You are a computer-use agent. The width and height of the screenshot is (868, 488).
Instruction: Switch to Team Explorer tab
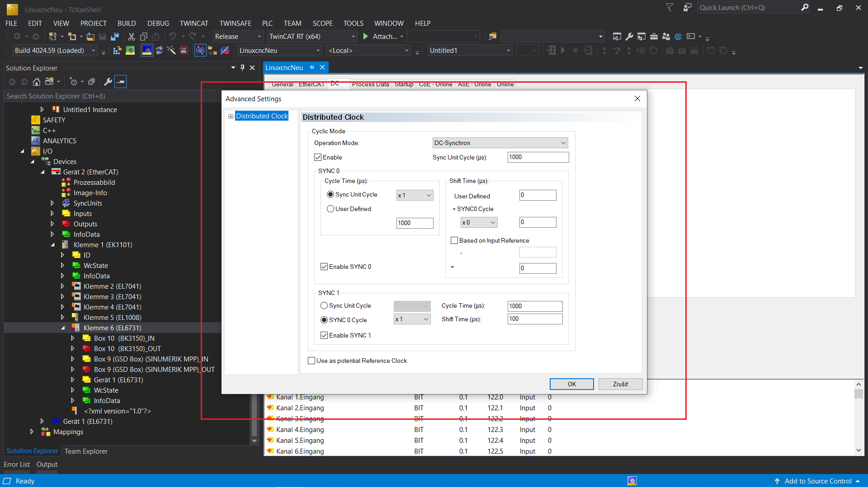[86, 451]
